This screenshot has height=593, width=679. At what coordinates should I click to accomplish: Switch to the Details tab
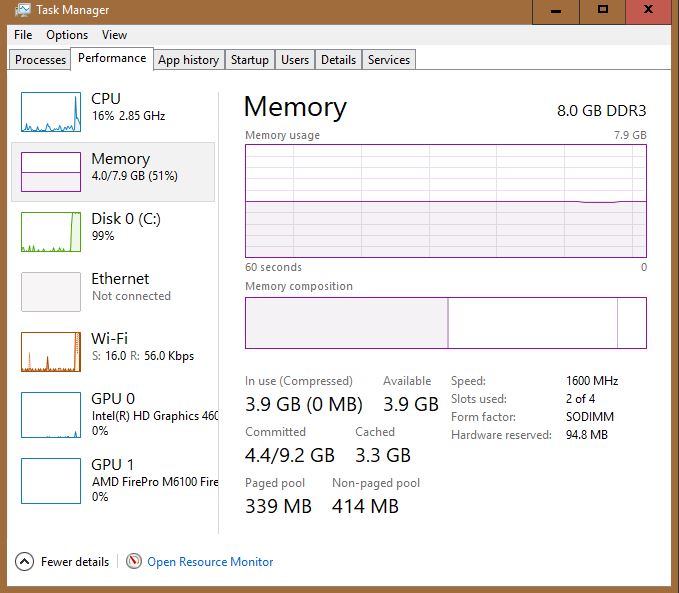click(338, 60)
